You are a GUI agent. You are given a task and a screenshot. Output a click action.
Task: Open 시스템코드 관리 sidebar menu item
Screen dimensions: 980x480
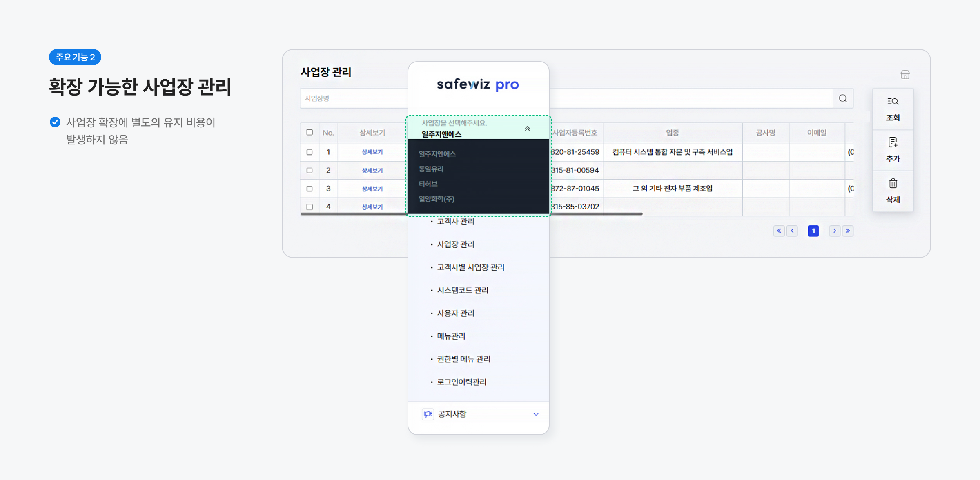(x=463, y=290)
